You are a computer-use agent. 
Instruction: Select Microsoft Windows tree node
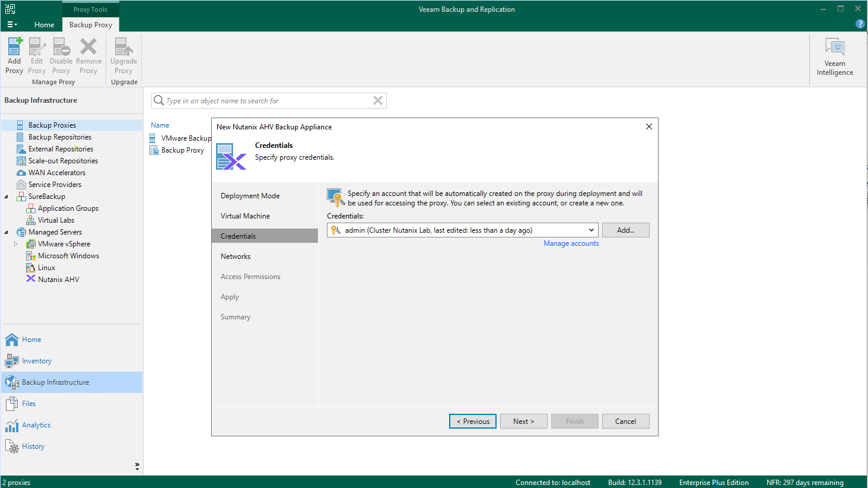coord(68,256)
